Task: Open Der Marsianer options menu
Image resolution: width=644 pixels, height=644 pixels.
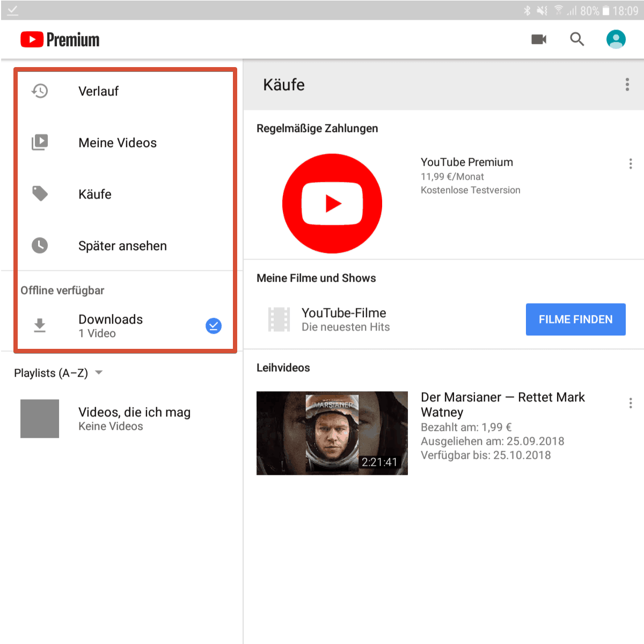Action: tap(631, 403)
